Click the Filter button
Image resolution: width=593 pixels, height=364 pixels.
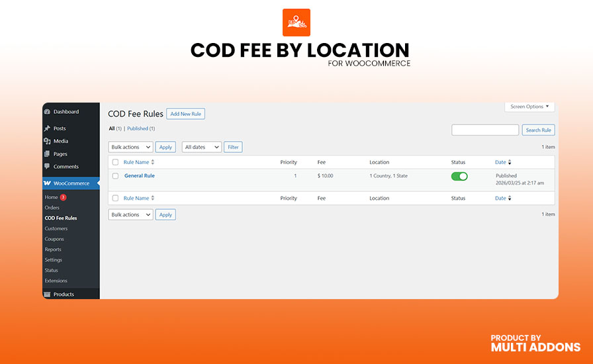tap(233, 147)
